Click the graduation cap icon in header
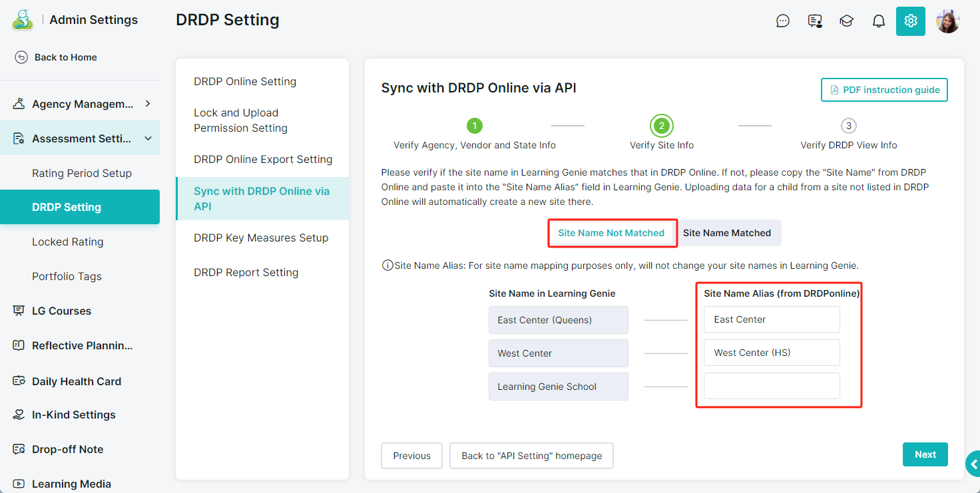The height and width of the screenshot is (493, 980). (x=846, y=21)
